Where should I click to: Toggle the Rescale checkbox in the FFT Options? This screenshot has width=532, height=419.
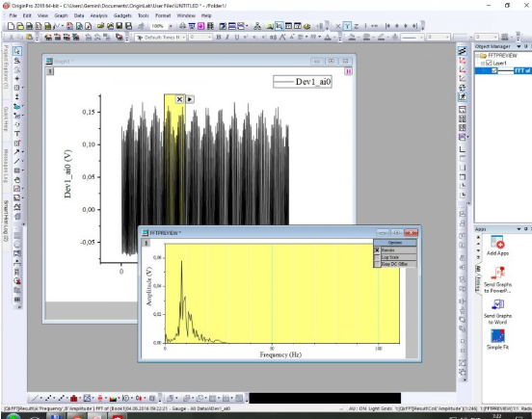(377, 250)
